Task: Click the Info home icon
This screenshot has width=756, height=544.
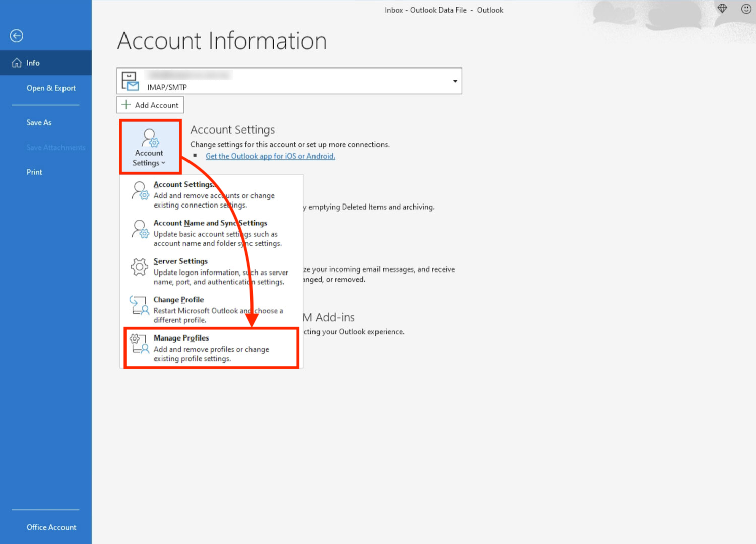Action: point(17,63)
